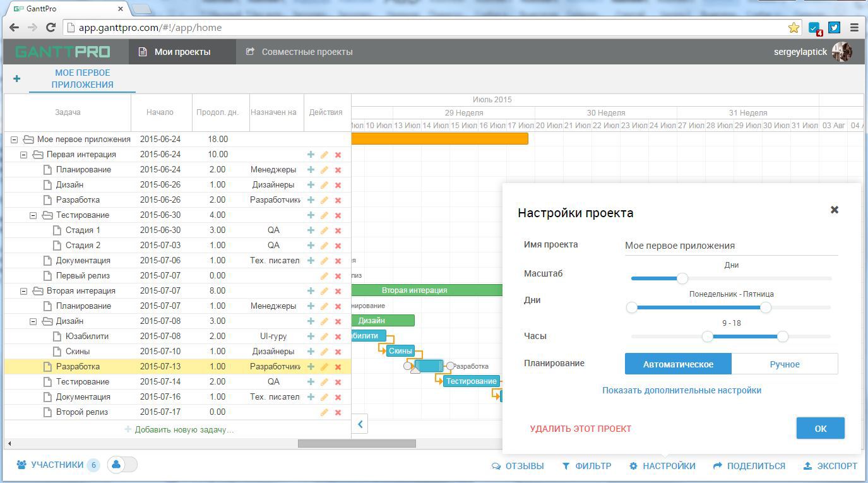868x483 pixels.
Task: Toggle the participants view switch
Action: tap(122, 465)
